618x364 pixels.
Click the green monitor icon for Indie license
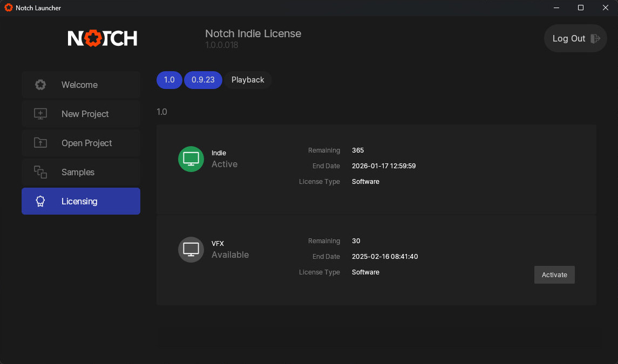click(x=191, y=159)
